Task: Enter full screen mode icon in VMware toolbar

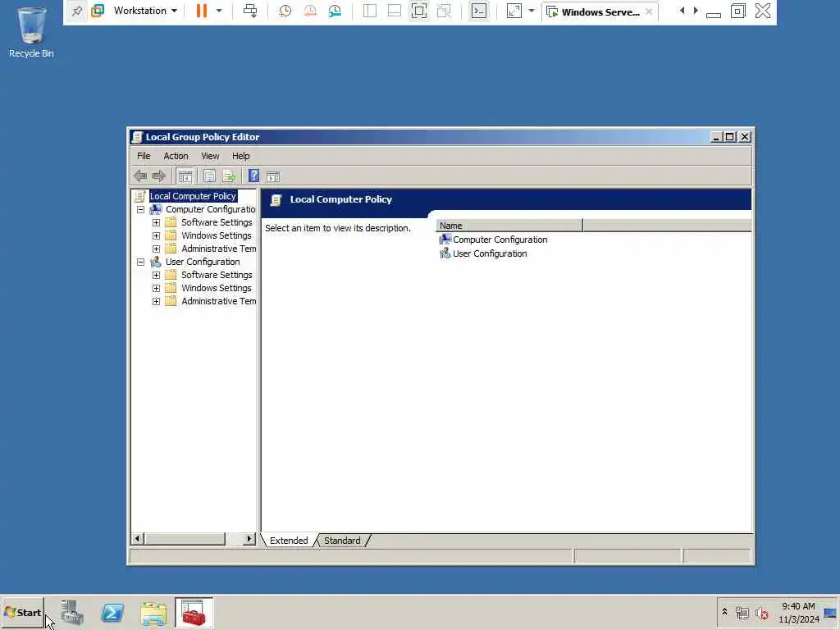Action: pyautogui.click(x=419, y=11)
